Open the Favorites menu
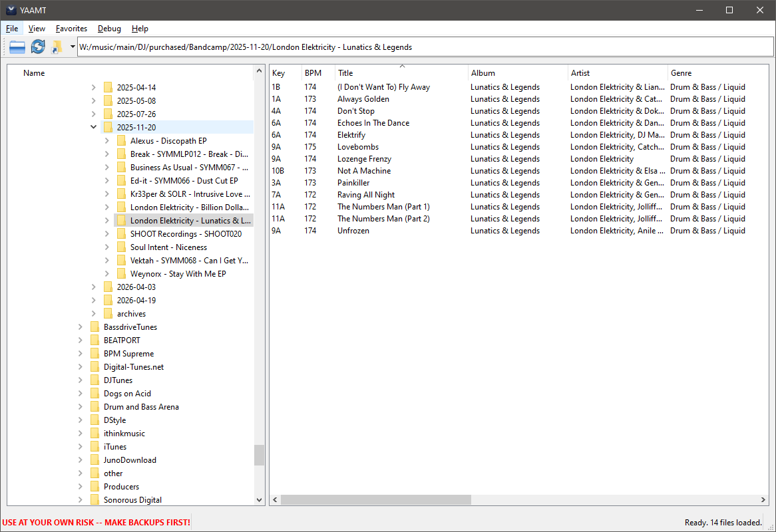This screenshot has width=776, height=532. (71, 29)
